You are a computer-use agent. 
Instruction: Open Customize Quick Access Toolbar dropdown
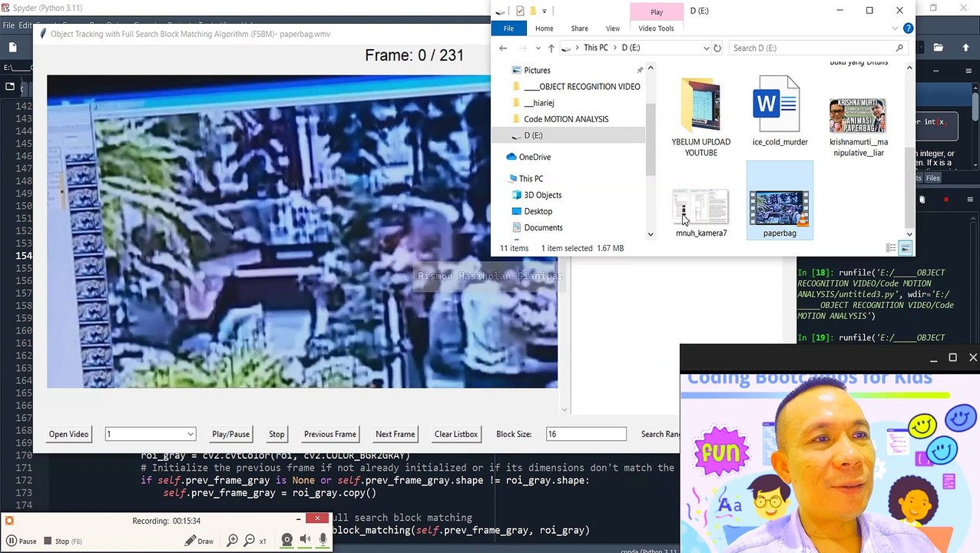coord(544,11)
